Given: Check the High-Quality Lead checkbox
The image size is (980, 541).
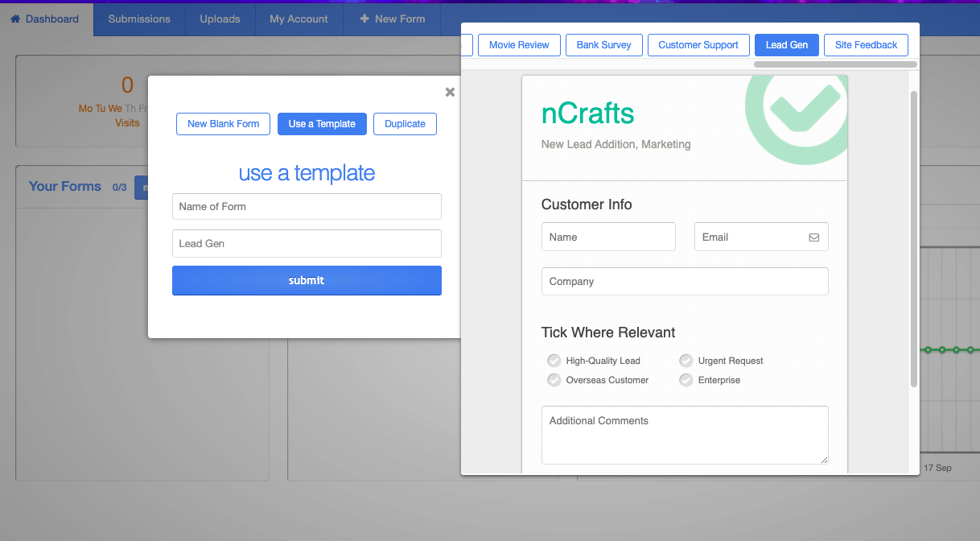Looking at the screenshot, I should tap(554, 361).
